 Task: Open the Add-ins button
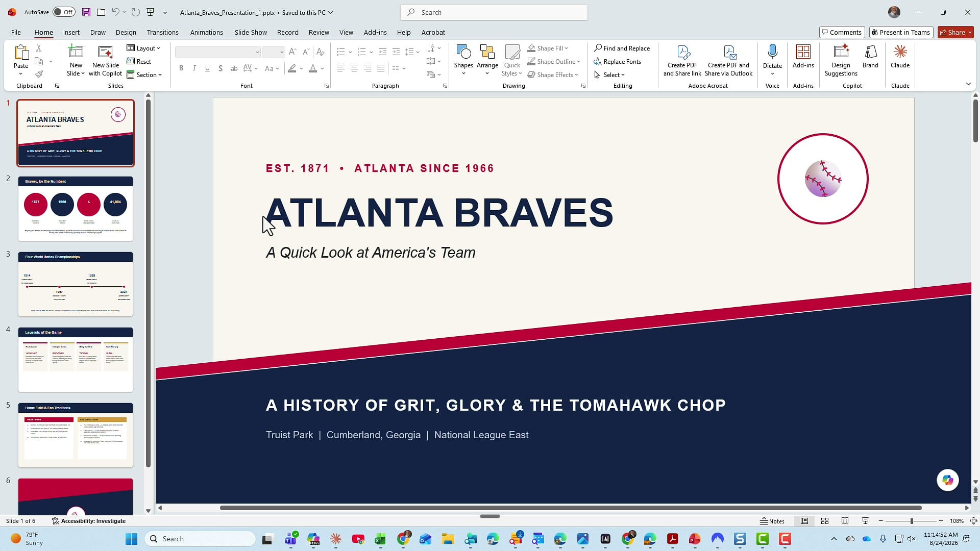803,56
